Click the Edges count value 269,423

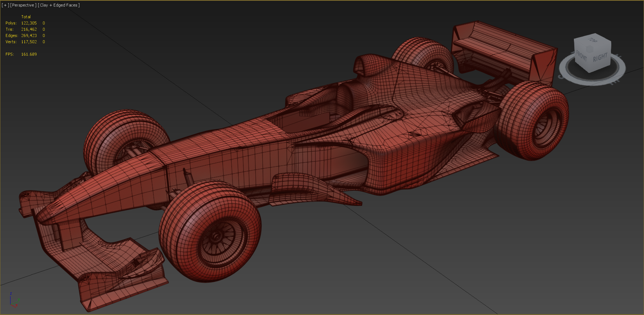[x=29, y=35]
